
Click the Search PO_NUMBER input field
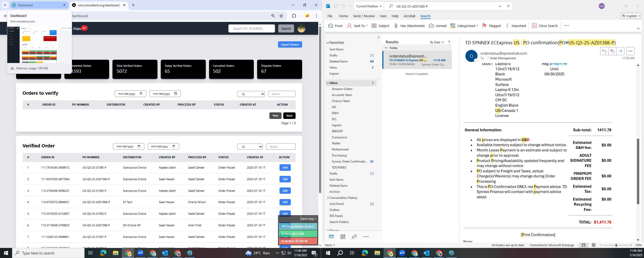(x=252, y=28)
